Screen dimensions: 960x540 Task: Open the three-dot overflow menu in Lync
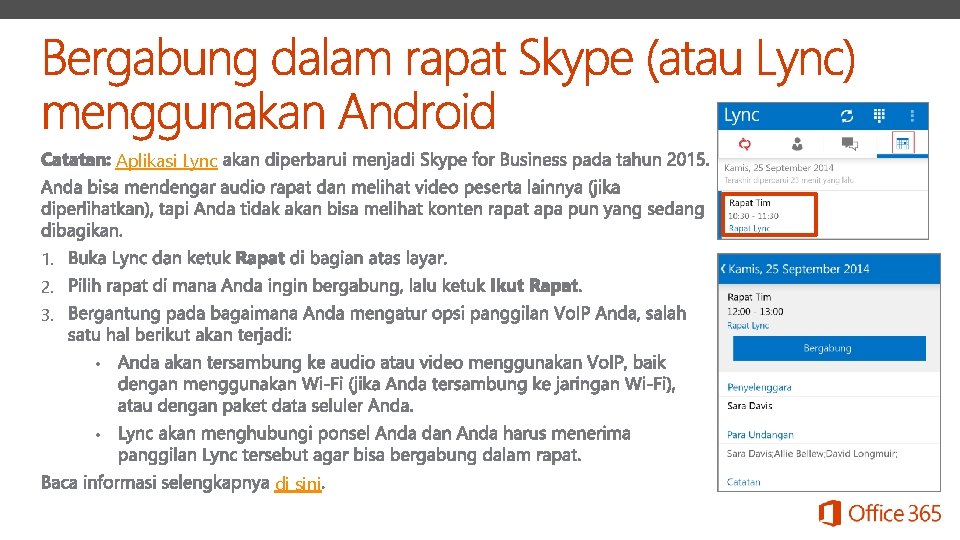(x=912, y=116)
